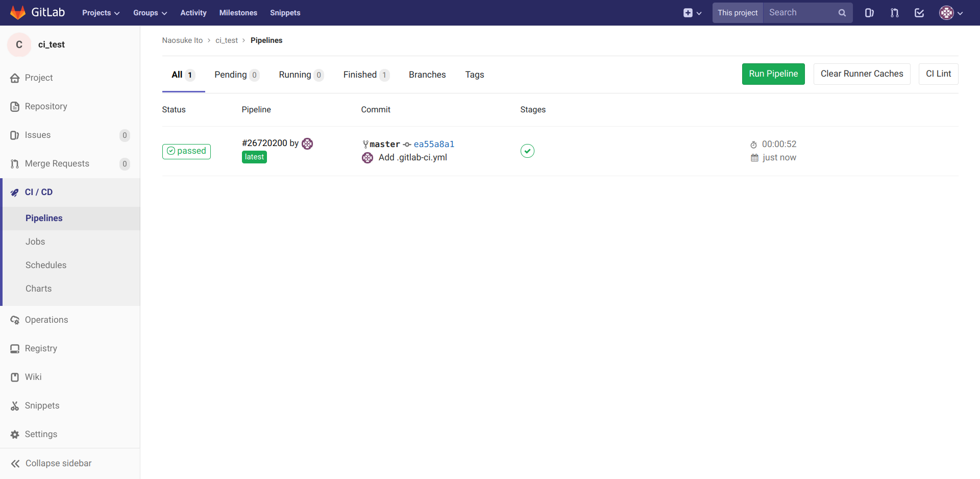Click the latest pipeline label

tap(254, 157)
